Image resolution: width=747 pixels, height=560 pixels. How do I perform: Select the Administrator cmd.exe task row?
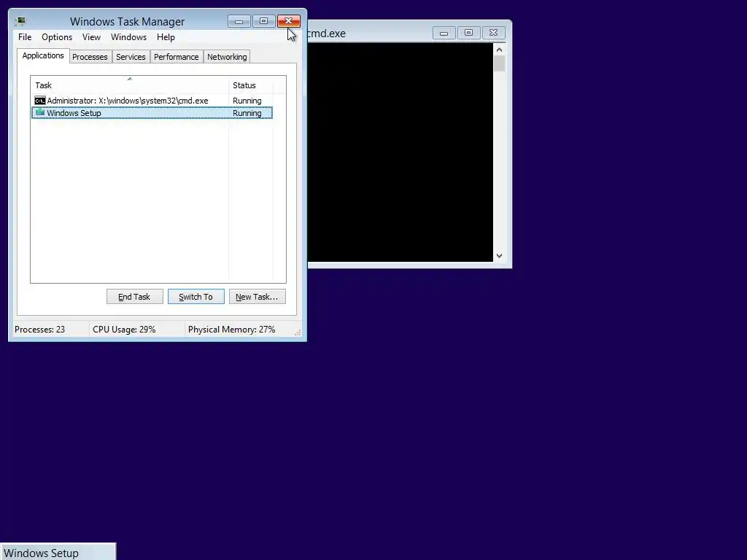[152, 101]
